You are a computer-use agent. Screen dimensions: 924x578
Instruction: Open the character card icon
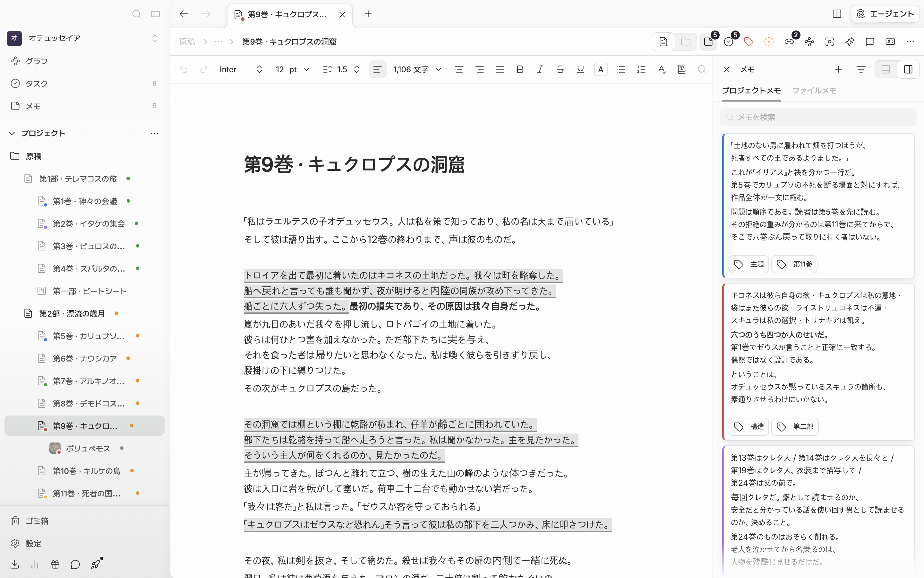890,42
